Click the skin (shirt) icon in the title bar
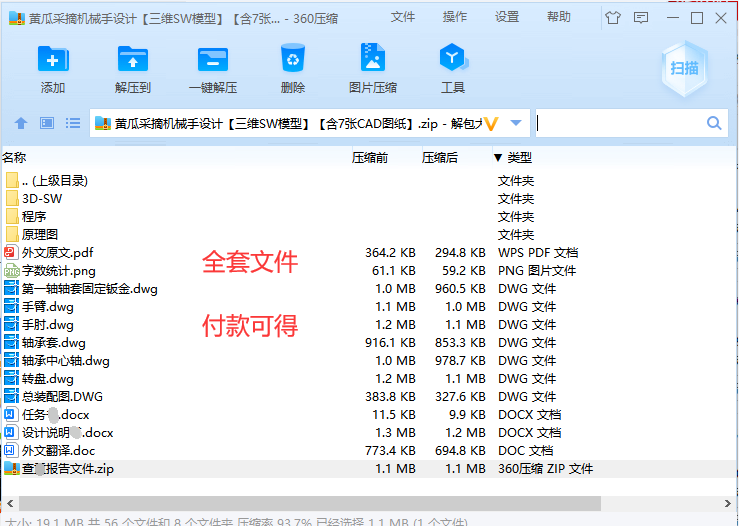The height and width of the screenshot is (526, 739). [x=613, y=18]
